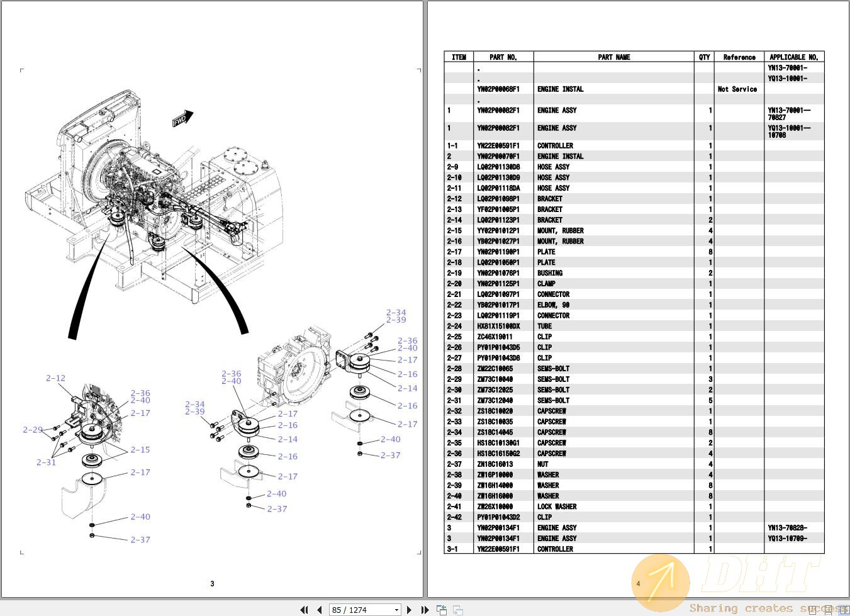Select LOCK WASHER part name
The image size is (850, 616).
tap(557, 507)
